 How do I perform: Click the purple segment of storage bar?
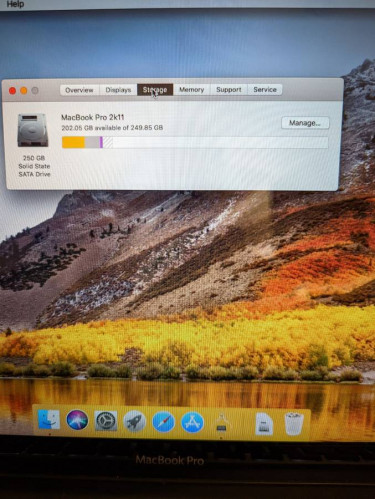(101, 142)
